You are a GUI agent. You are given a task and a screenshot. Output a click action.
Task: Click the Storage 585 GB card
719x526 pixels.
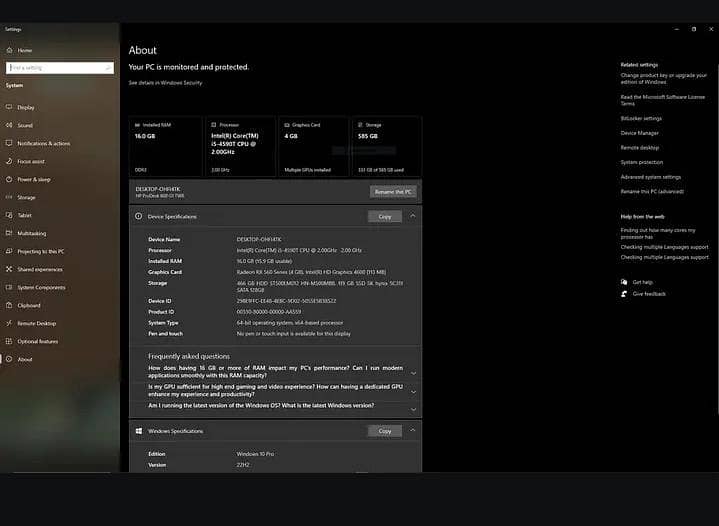387,146
